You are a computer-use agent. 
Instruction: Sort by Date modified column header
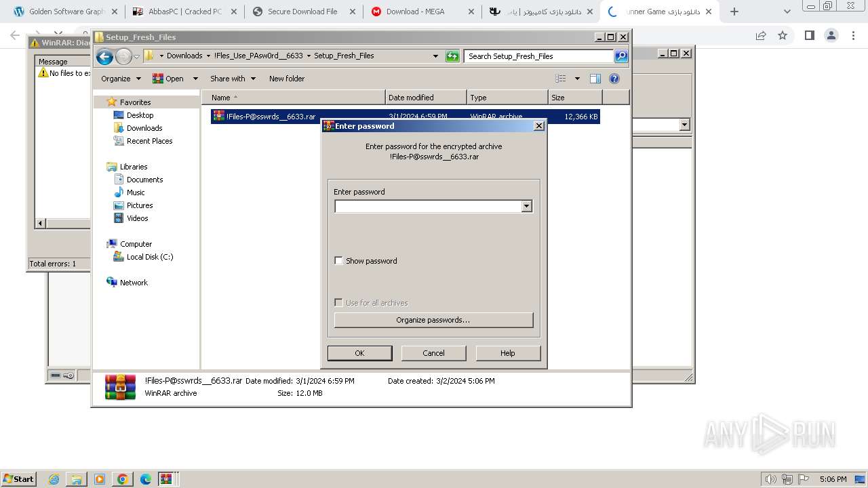(426, 98)
